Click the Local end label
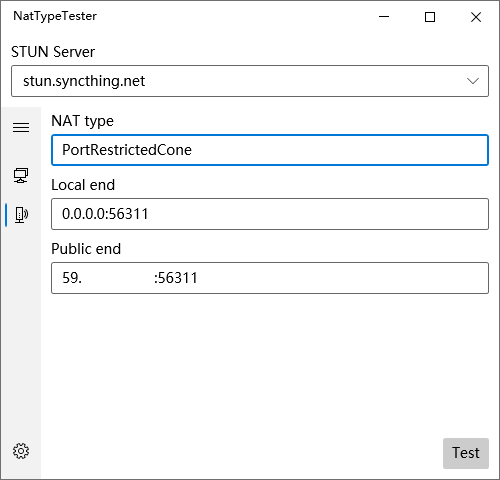500x480 pixels. tap(83, 185)
